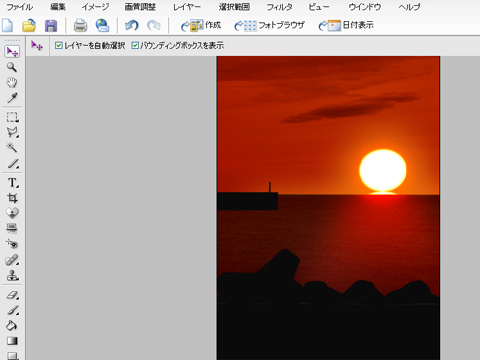Select the Brush tool
Viewport: 480px width, 360px height.
tap(12, 310)
